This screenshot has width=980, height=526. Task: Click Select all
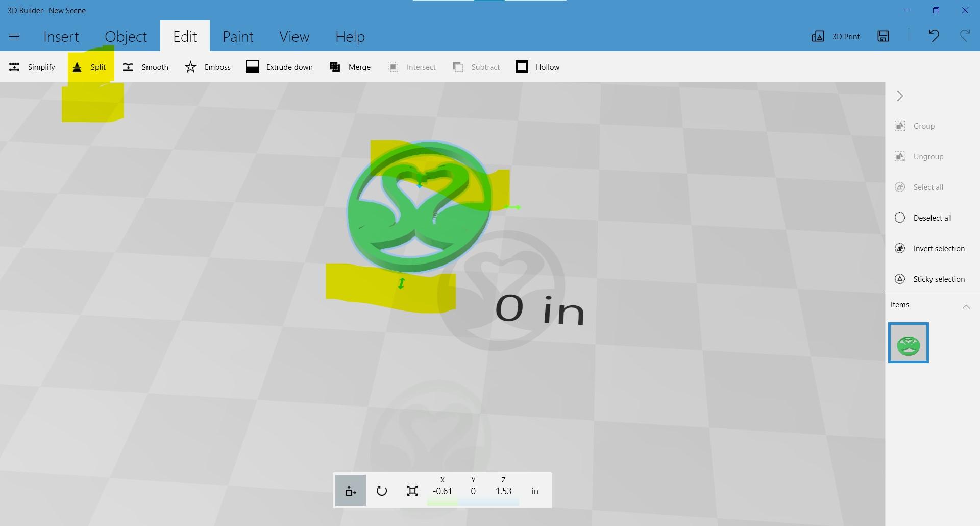click(x=919, y=187)
